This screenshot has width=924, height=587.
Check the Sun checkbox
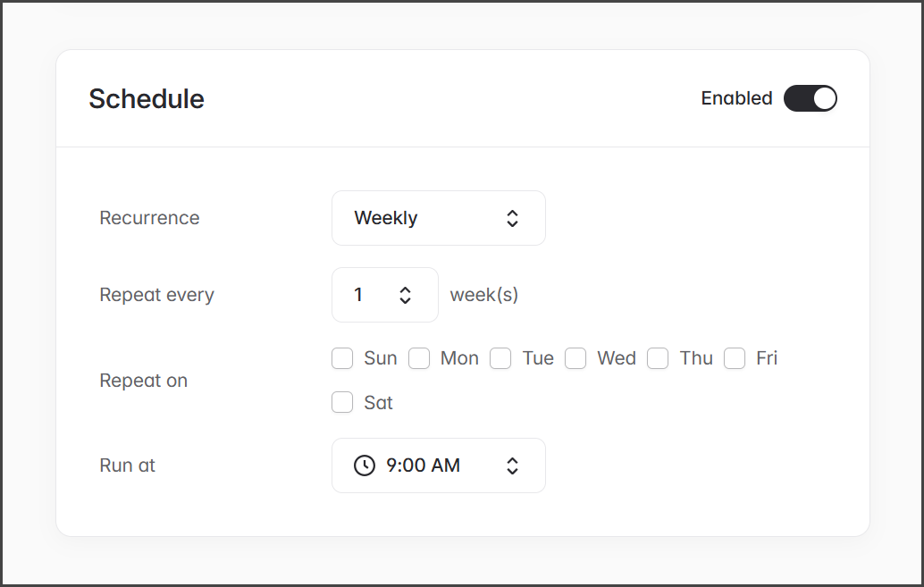342,358
